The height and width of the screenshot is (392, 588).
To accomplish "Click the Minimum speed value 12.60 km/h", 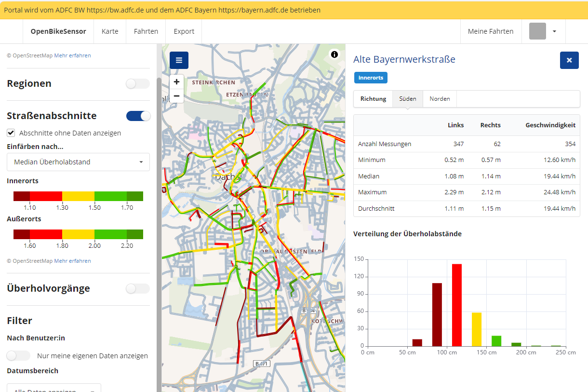I will (560, 160).
